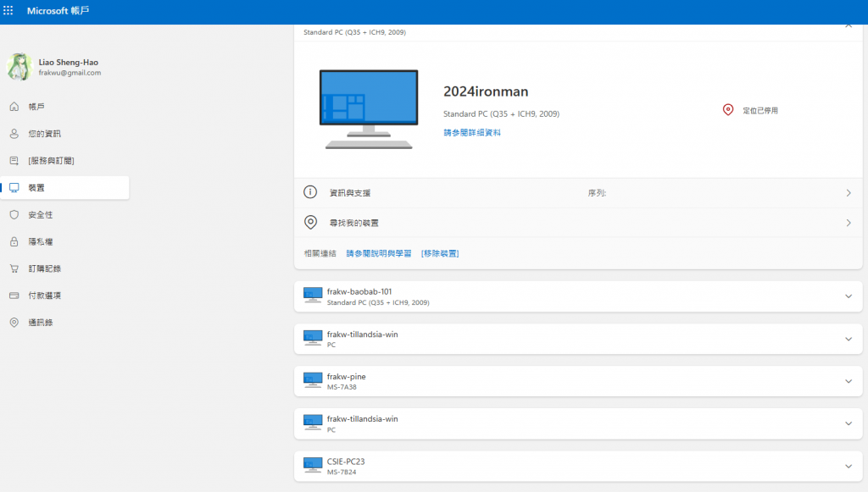
Task: Open the 資訊與支援 row chevron
Action: [x=848, y=193]
